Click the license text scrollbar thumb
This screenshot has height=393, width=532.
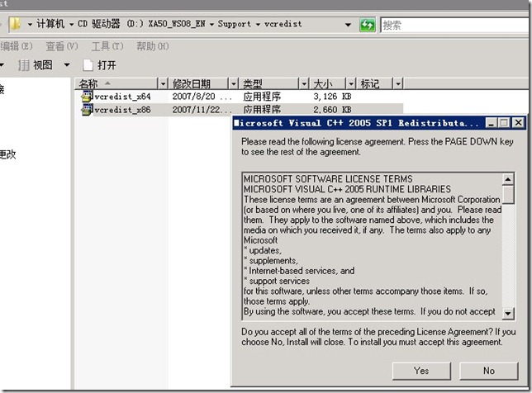click(x=508, y=194)
